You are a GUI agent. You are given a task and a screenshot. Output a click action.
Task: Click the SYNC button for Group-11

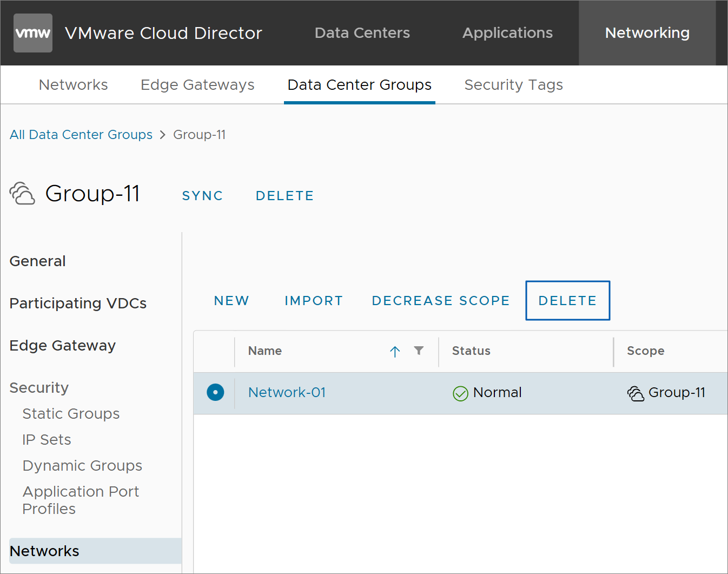[x=202, y=196]
